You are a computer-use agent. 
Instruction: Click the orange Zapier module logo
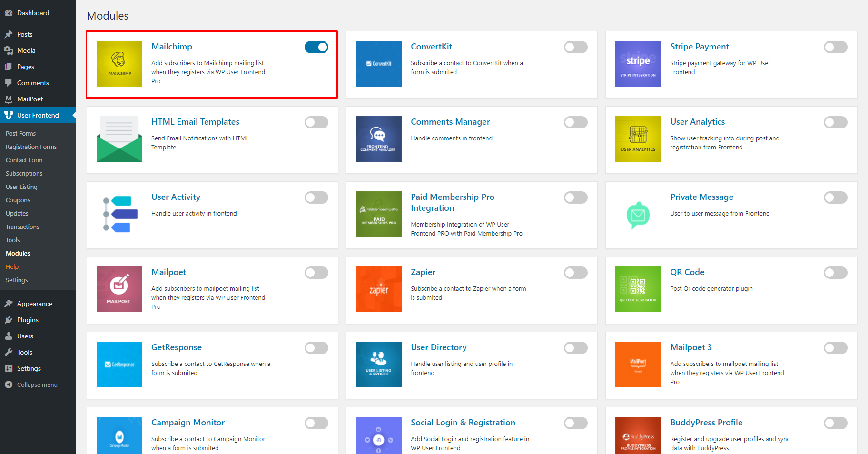point(379,289)
